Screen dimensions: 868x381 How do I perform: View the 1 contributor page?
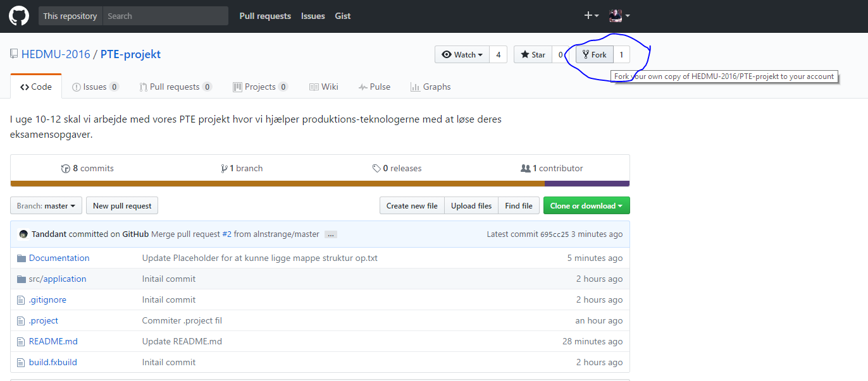point(552,168)
